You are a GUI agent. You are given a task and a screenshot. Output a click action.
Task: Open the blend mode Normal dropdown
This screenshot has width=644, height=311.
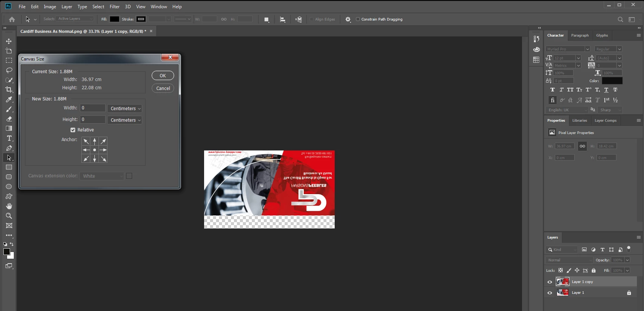tap(569, 260)
